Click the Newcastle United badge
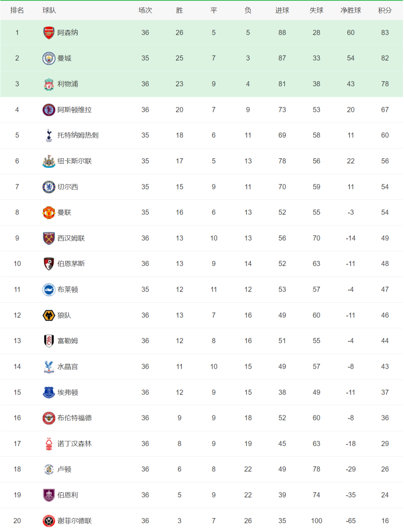404x532 pixels. tap(49, 161)
